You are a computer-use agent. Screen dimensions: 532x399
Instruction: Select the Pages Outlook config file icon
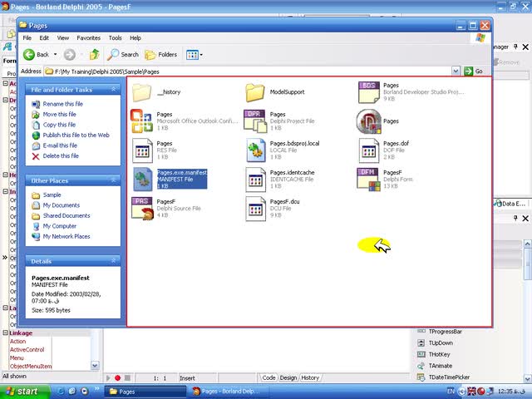tap(141, 121)
